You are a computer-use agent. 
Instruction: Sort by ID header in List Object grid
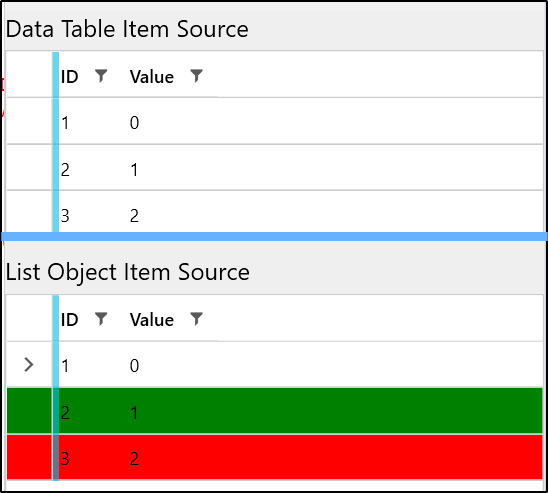pos(70,320)
